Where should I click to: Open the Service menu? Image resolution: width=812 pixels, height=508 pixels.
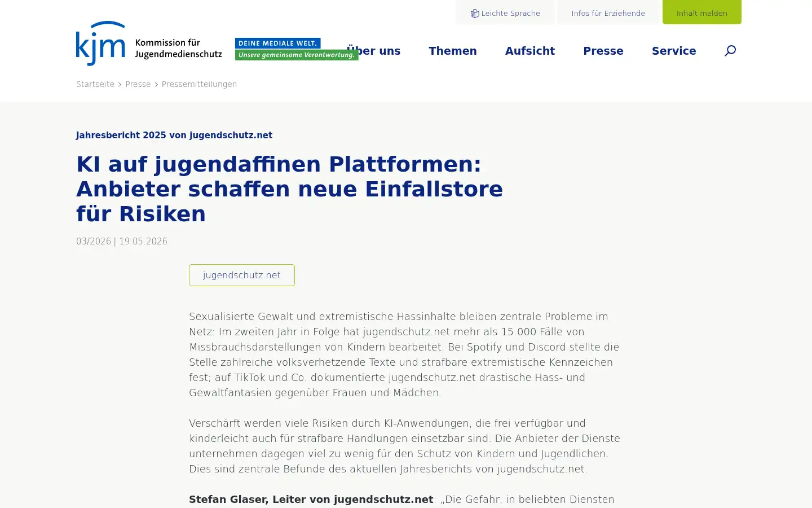click(x=674, y=51)
